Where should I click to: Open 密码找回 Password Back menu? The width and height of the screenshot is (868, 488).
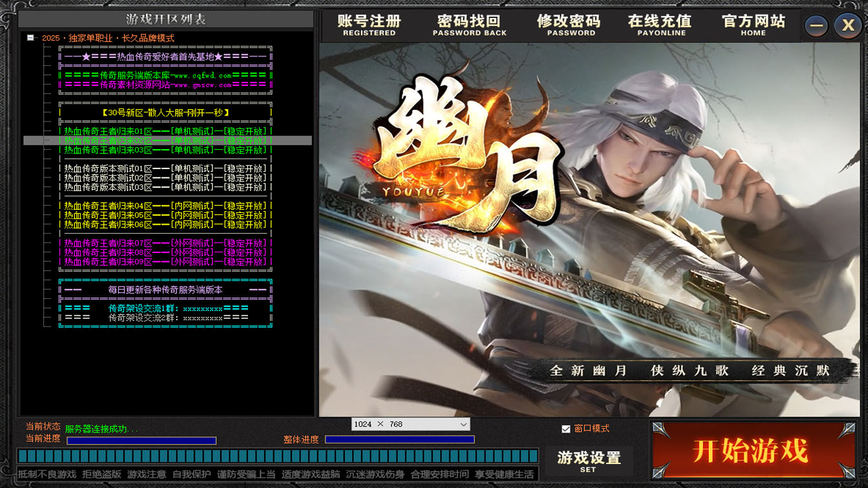point(470,25)
